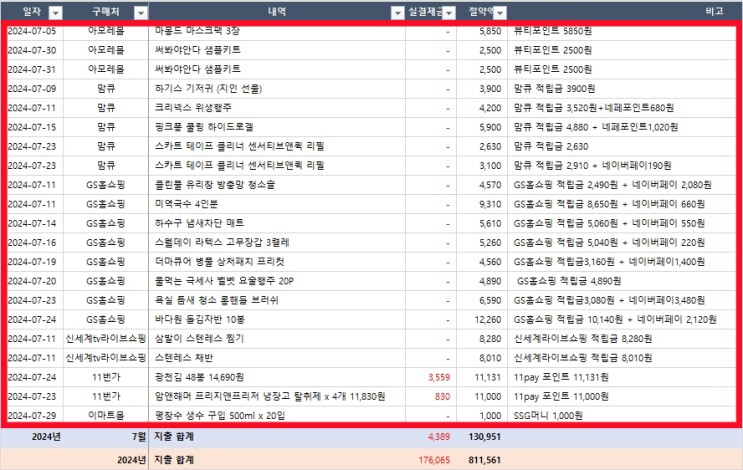The image size is (743, 470).
Task: Open the 내역 column filter dropdown
Action: click(x=398, y=13)
